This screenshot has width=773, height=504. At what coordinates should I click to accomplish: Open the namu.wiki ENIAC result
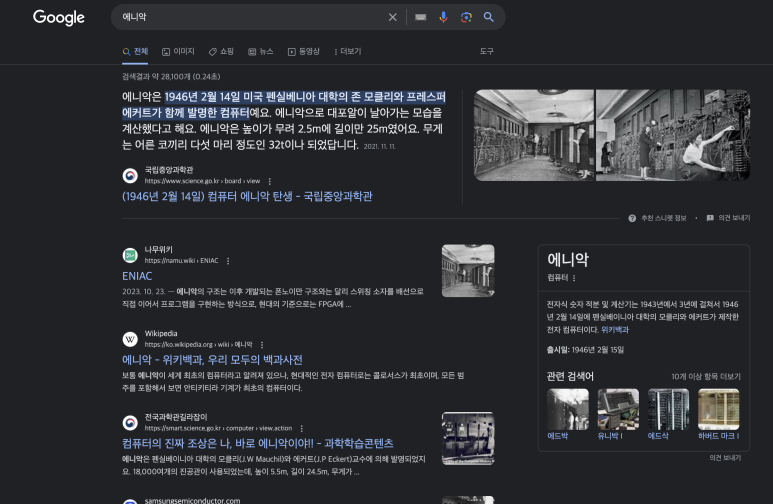137,276
